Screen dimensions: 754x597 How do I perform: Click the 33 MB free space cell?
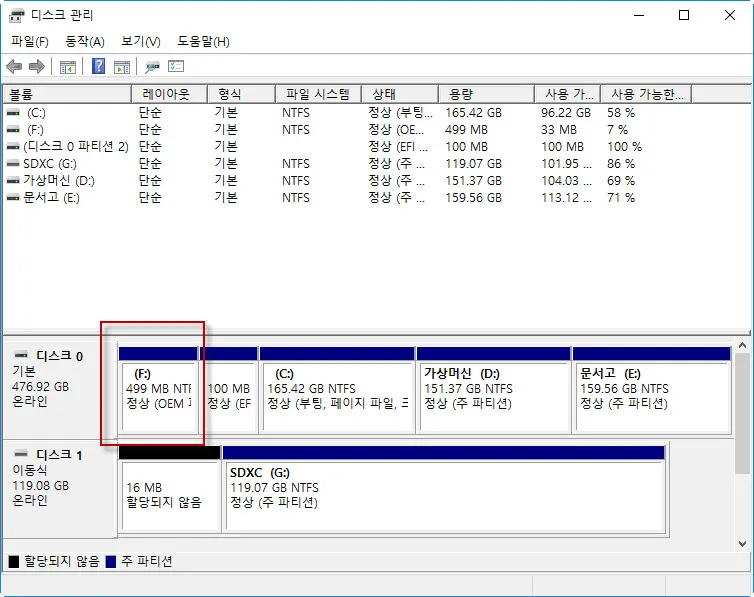pos(559,130)
